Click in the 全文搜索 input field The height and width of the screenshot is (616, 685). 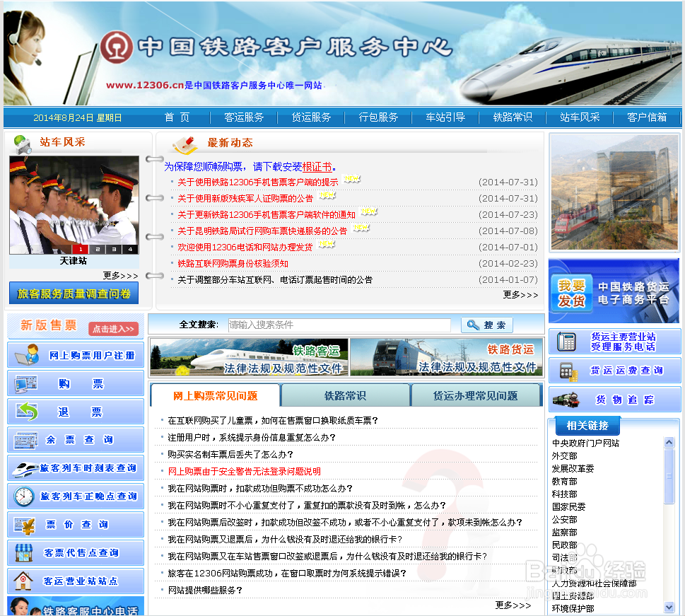tap(339, 325)
